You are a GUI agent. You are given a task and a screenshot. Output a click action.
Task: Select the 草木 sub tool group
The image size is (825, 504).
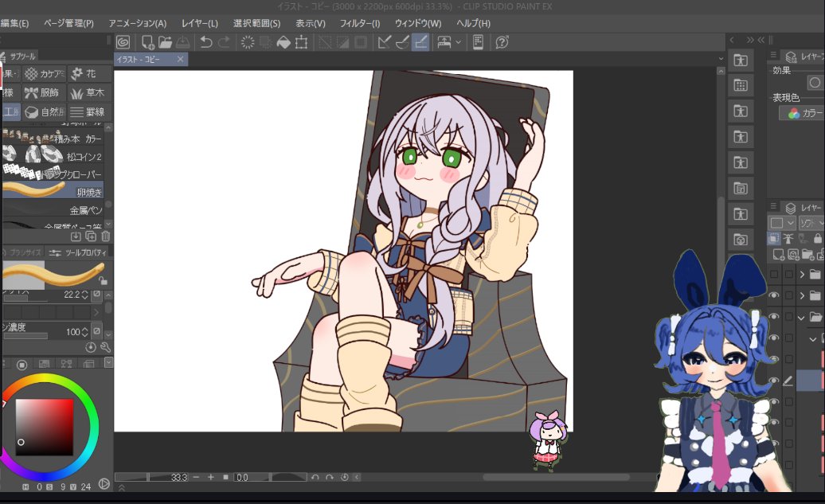[x=90, y=92]
